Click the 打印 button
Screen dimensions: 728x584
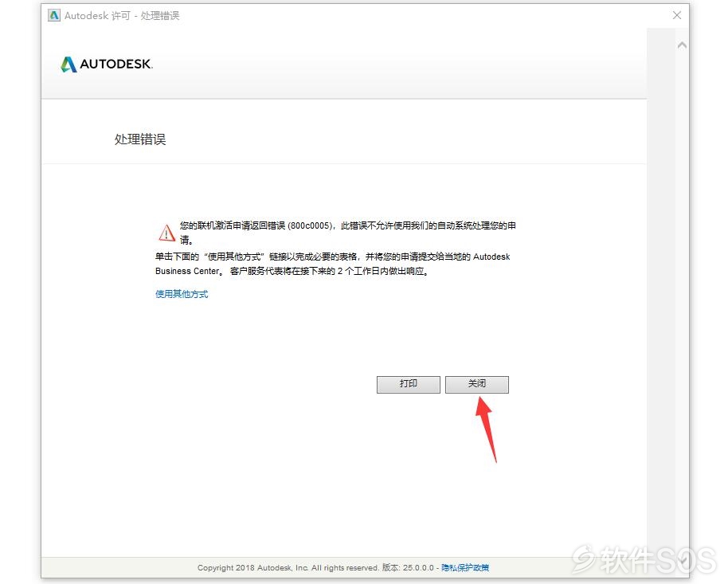coord(408,384)
